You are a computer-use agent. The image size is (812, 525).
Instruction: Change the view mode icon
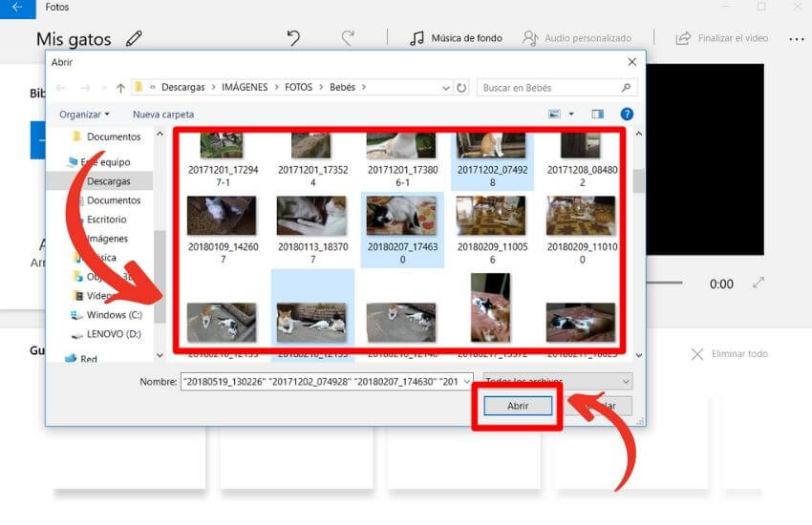(x=554, y=114)
